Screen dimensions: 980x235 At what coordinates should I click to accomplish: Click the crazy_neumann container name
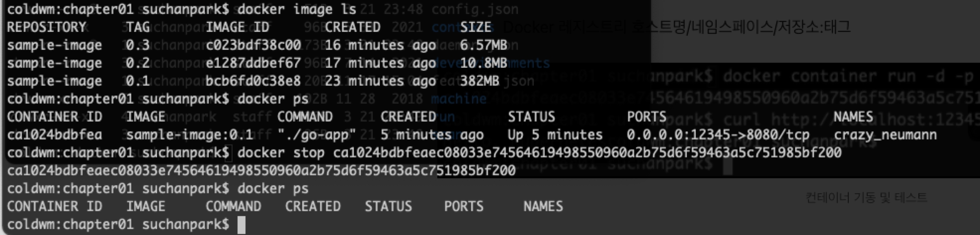pos(885,135)
